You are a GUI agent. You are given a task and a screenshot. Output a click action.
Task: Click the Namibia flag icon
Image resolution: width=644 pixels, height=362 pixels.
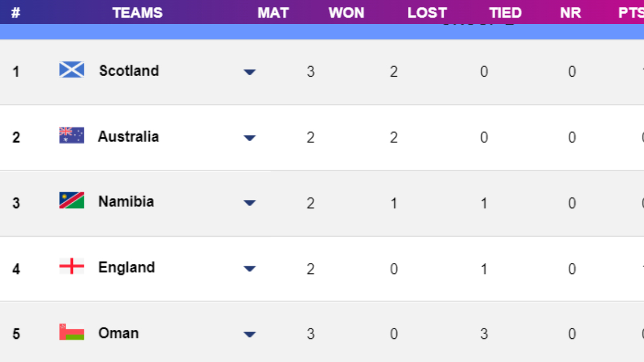pyautogui.click(x=71, y=201)
